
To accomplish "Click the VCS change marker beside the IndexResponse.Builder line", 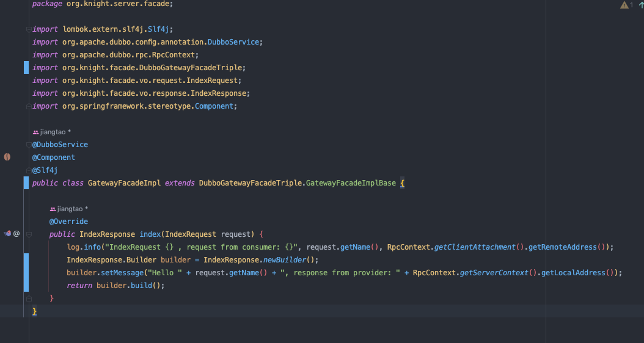I will pos(26,272).
